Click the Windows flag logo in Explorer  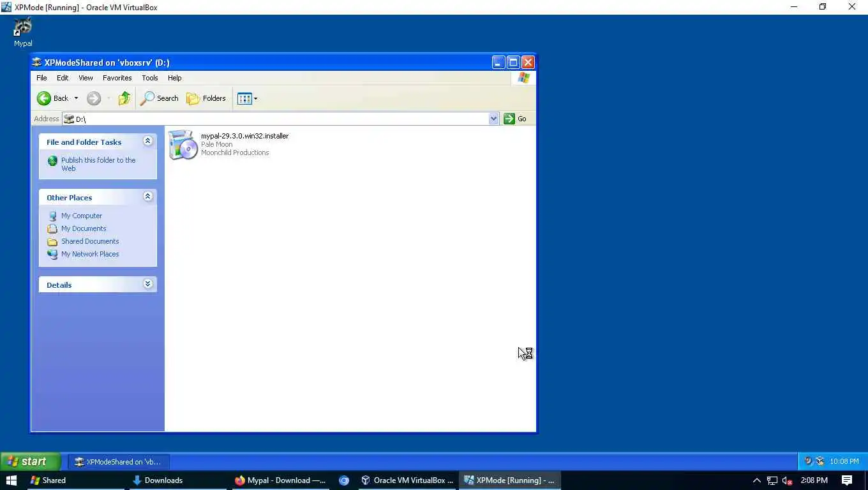(x=523, y=78)
